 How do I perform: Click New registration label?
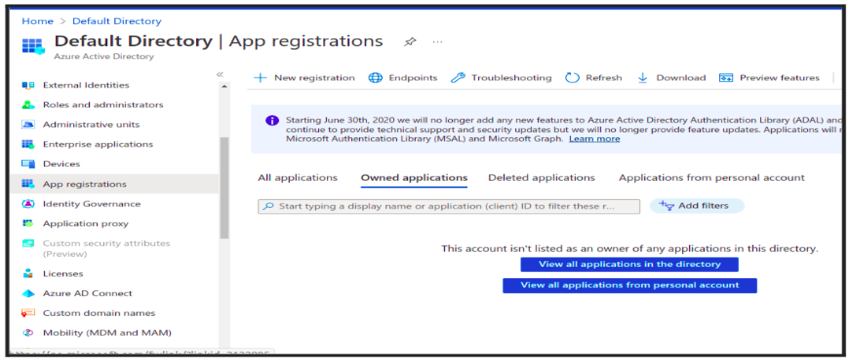pos(314,78)
